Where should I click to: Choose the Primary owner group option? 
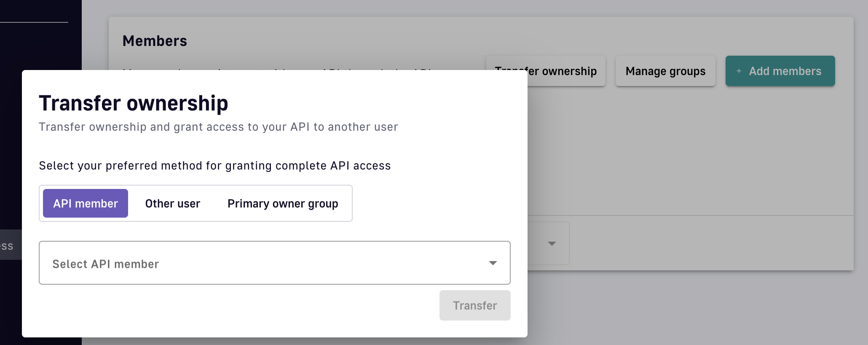pyautogui.click(x=283, y=203)
